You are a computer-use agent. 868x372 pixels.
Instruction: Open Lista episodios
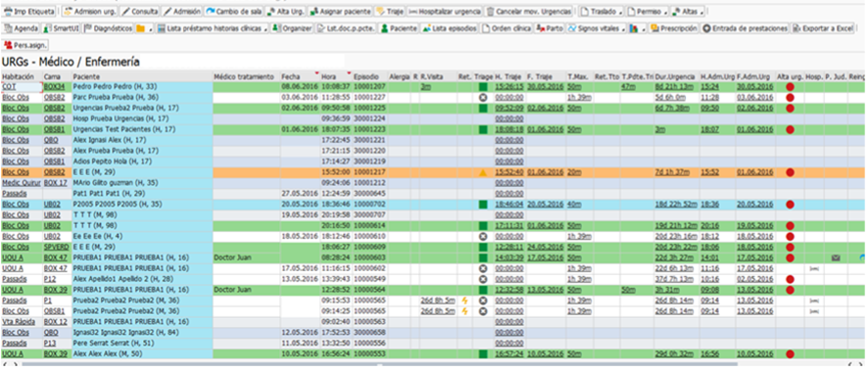click(x=449, y=28)
